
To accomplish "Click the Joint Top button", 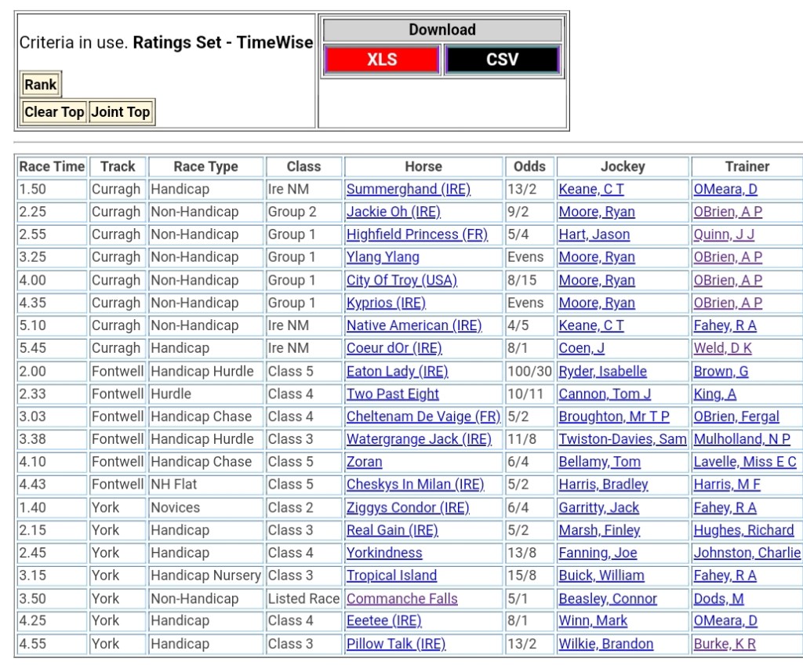I will click(x=121, y=112).
